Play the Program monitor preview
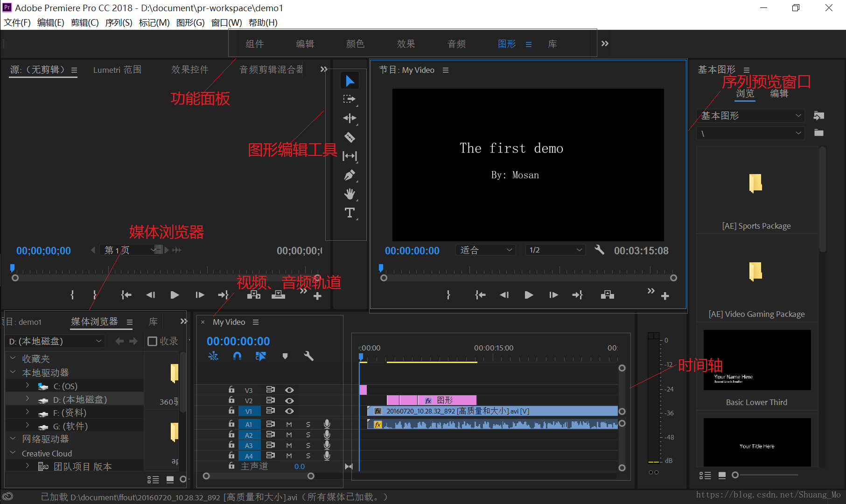 [x=529, y=295]
